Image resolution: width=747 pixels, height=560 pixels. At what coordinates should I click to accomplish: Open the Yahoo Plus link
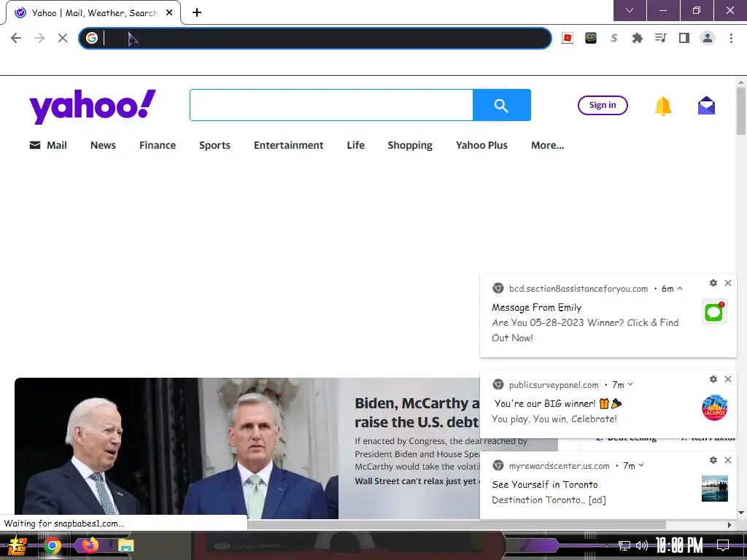481,145
